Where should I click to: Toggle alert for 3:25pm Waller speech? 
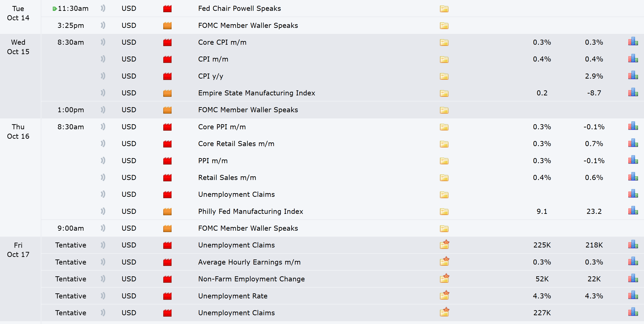click(x=103, y=25)
